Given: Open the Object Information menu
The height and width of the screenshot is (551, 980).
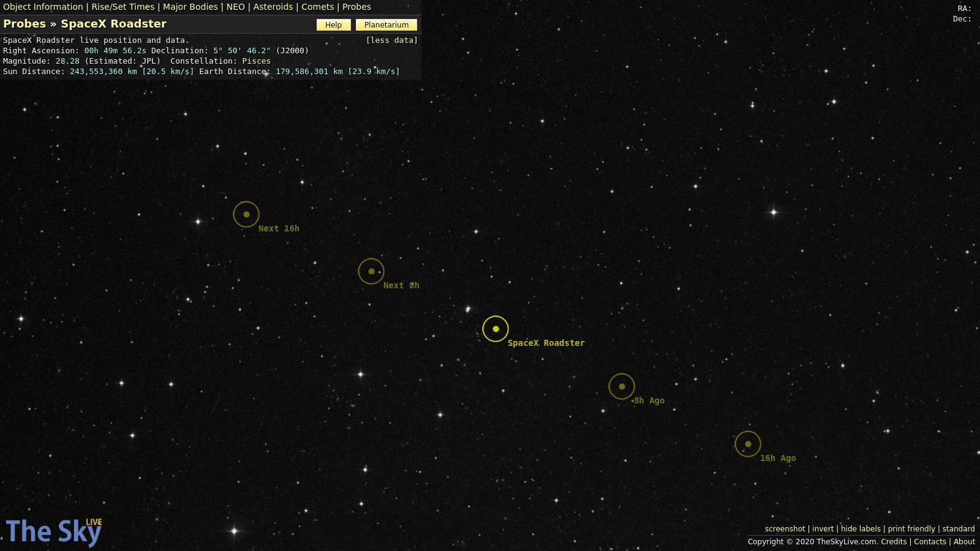Looking at the screenshot, I should [x=43, y=7].
